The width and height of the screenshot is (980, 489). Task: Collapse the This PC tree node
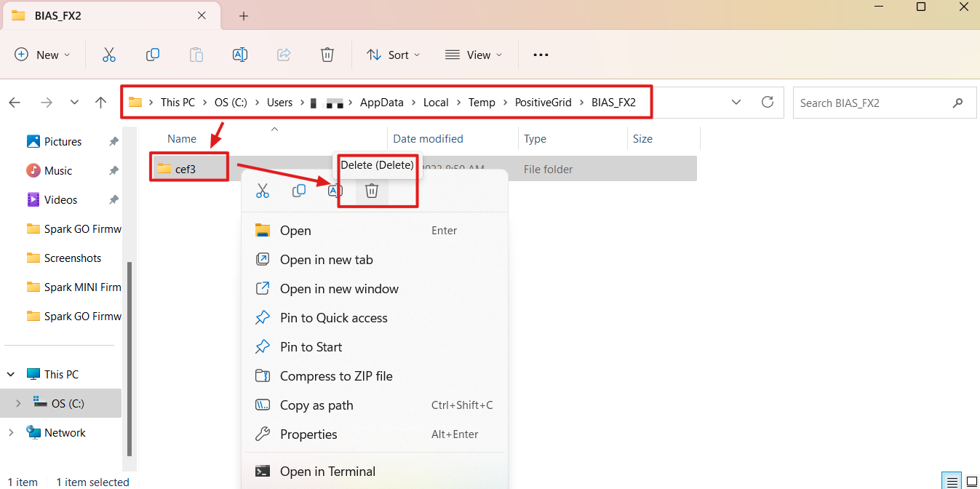(11, 374)
